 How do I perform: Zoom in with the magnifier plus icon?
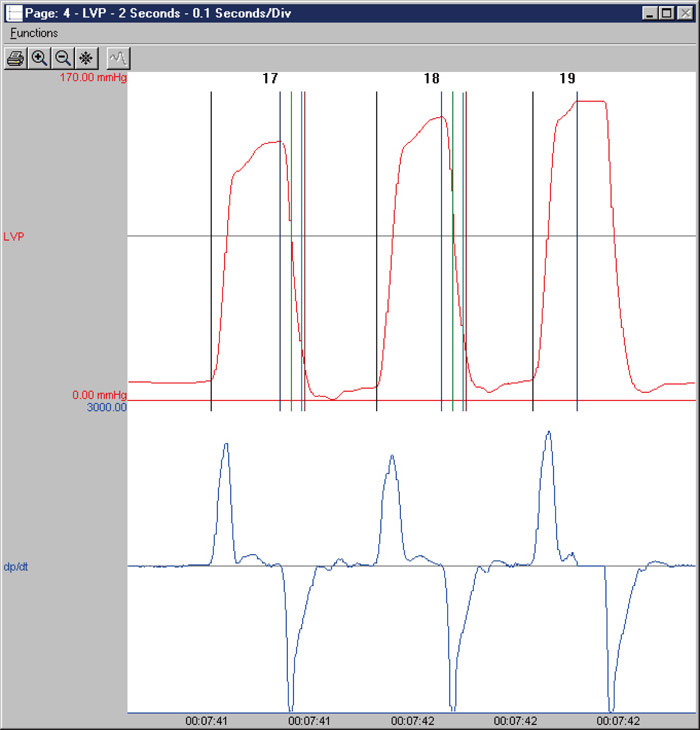[40, 58]
